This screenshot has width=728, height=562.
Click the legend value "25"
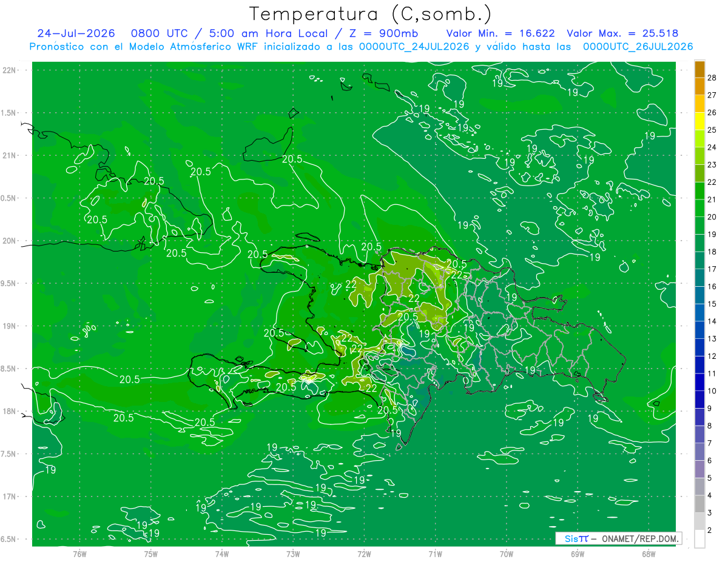(712, 130)
